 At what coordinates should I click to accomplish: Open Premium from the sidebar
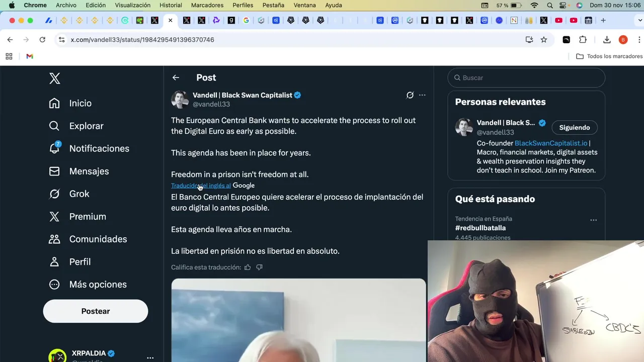[x=77, y=216]
